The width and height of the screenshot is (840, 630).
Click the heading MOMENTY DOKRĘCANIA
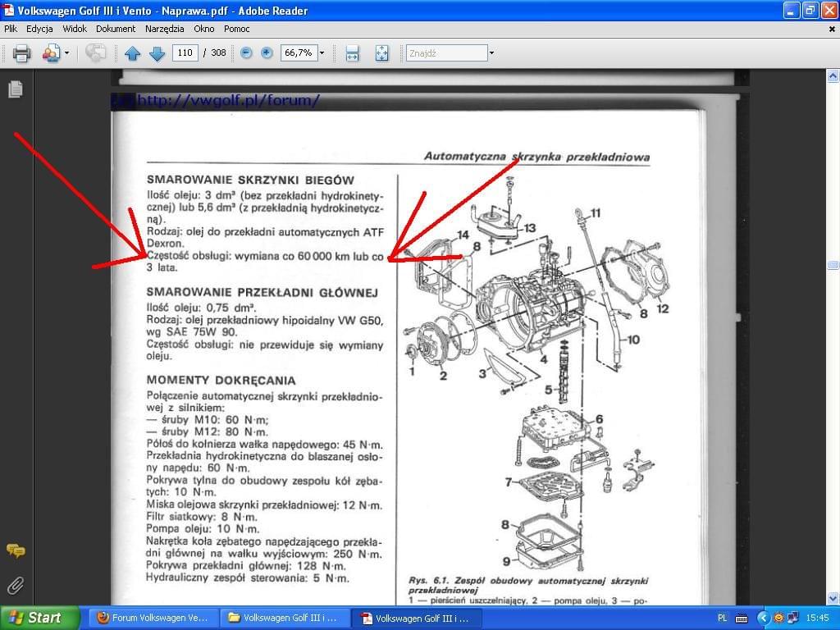pos(221,381)
